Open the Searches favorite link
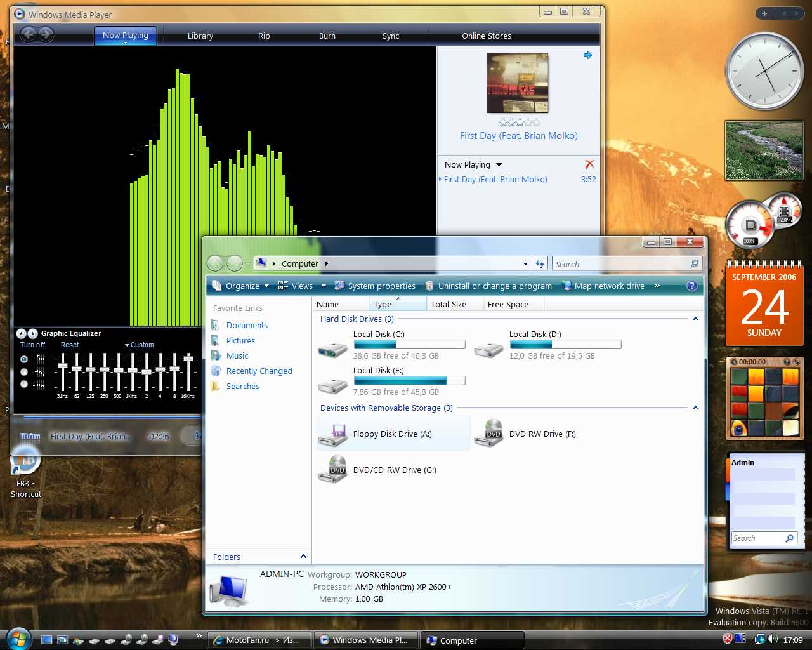 (x=243, y=386)
